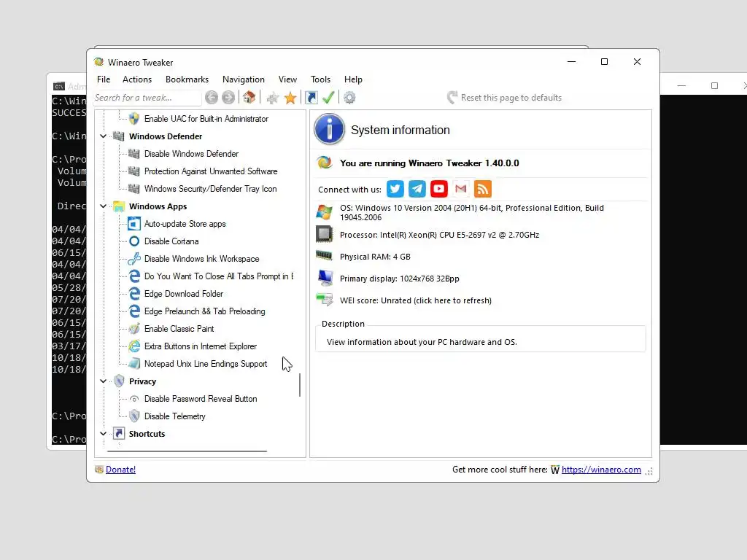Select Do You Want To Close All Tabs Prompt
The width and height of the screenshot is (747, 560).
tap(219, 276)
